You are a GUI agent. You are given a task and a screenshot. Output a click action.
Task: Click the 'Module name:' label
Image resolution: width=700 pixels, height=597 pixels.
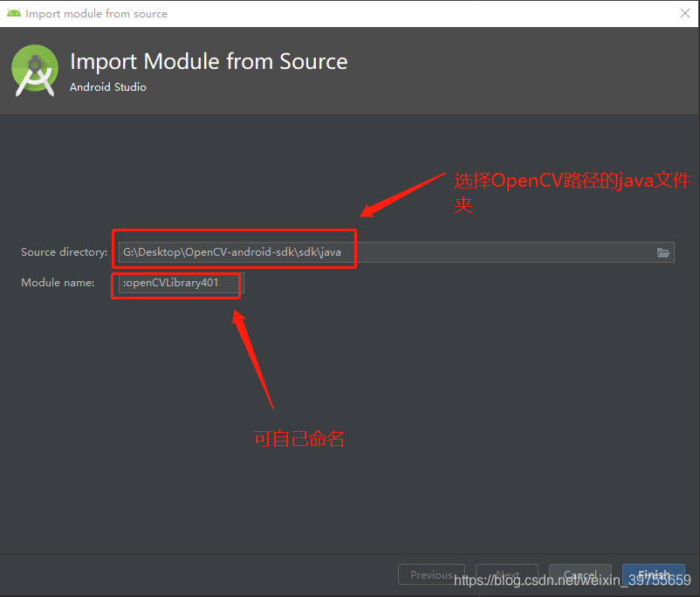(x=58, y=283)
